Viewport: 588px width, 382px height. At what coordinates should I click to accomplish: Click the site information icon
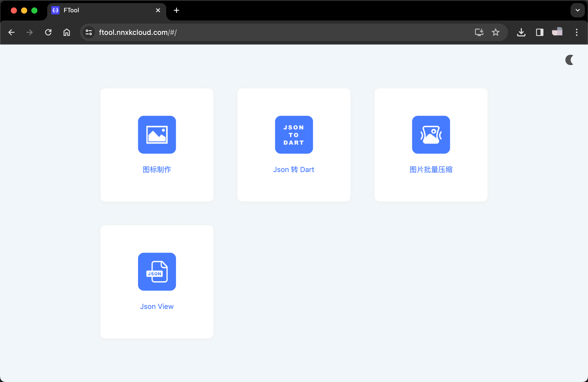pos(89,32)
